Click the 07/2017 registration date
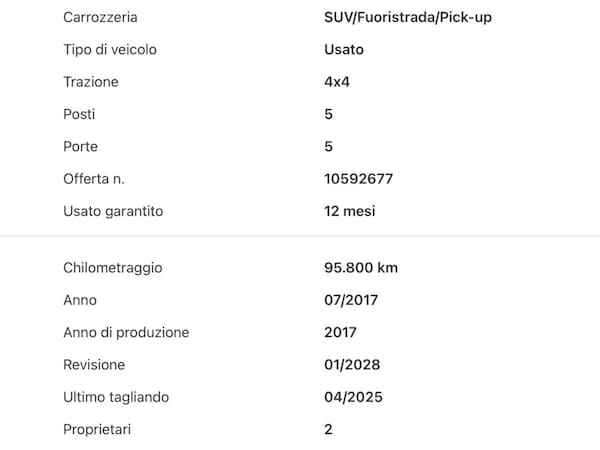600x450 pixels. (x=352, y=300)
